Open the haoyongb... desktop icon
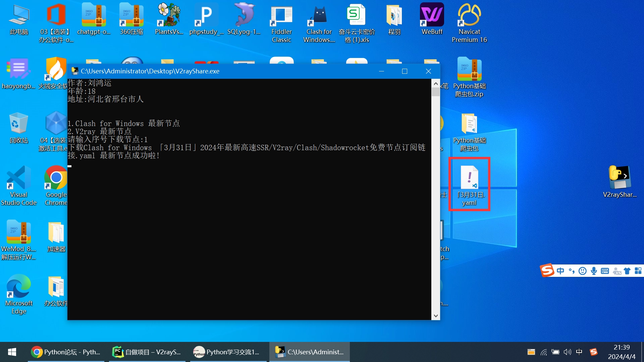 point(18,74)
